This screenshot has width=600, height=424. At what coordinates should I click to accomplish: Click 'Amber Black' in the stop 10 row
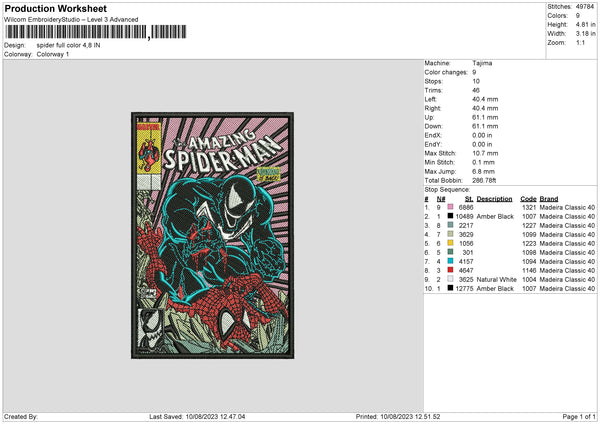pyautogui.click(x=495, y=289)
